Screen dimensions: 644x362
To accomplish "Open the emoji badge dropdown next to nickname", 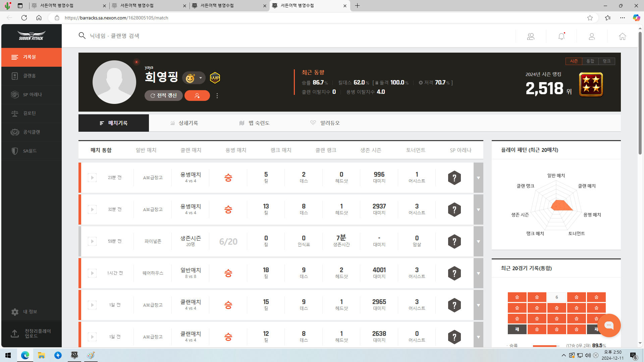I will (x=201, y=78).
